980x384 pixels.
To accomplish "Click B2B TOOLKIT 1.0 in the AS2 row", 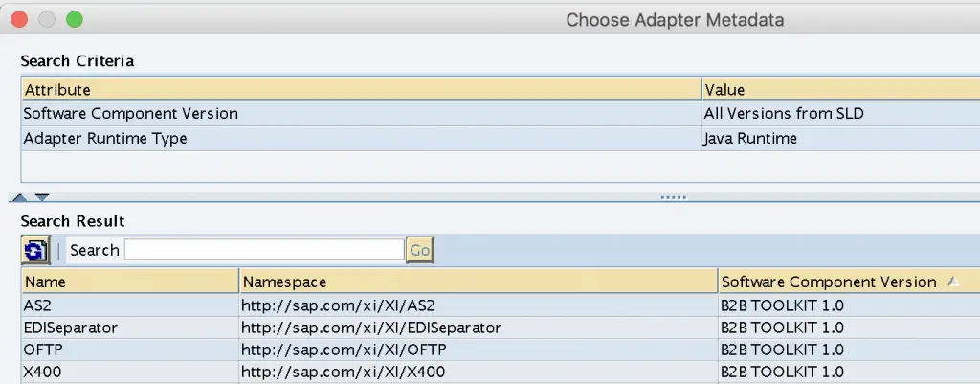I will pos(783,305).
